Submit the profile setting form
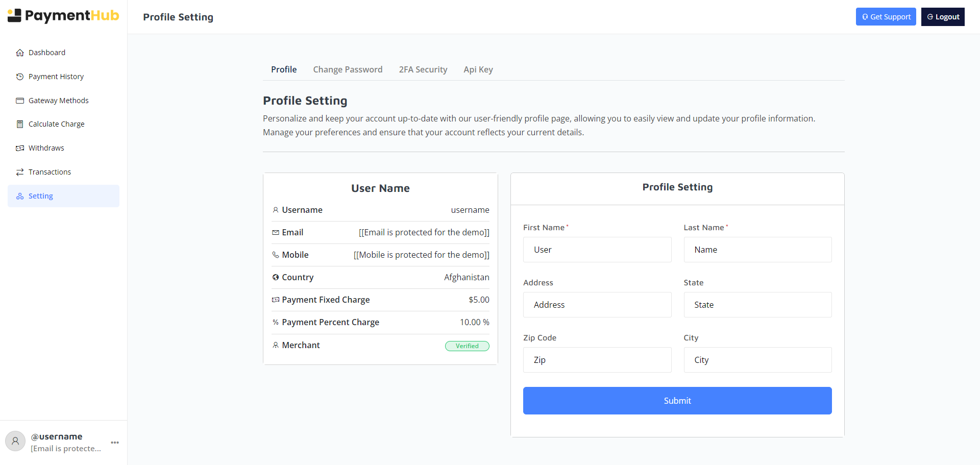 click(x=677, y=401)
